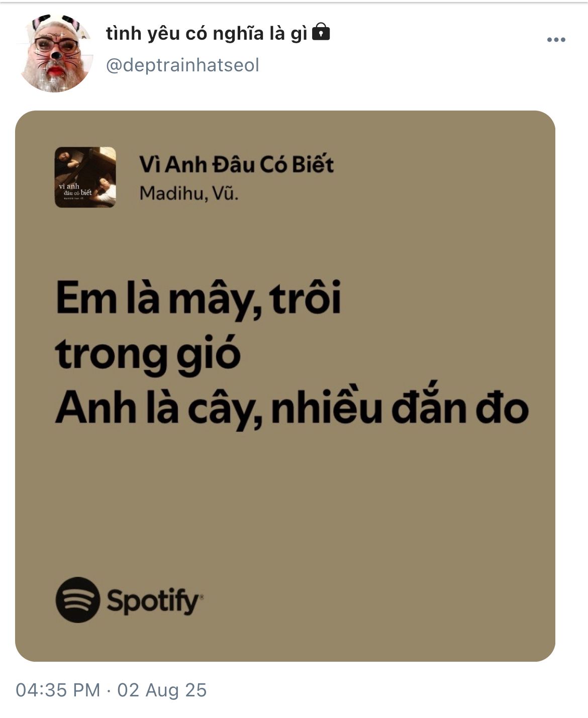Open profile via name tình yêu có nghĩa là gì
588x718 pixels.
pos(207,34)
